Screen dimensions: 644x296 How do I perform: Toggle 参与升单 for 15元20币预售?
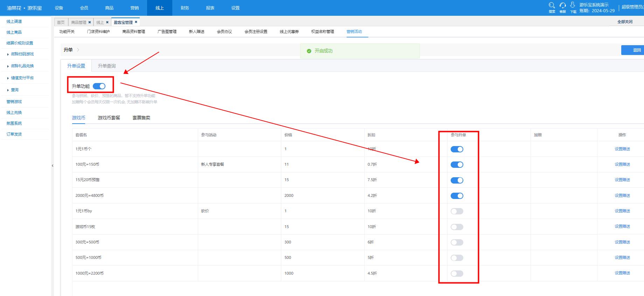pyautogui.click(x=457, y=180)
